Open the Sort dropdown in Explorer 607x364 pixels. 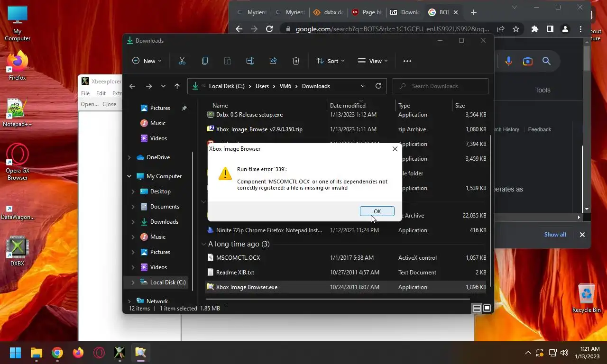[331, 61]
